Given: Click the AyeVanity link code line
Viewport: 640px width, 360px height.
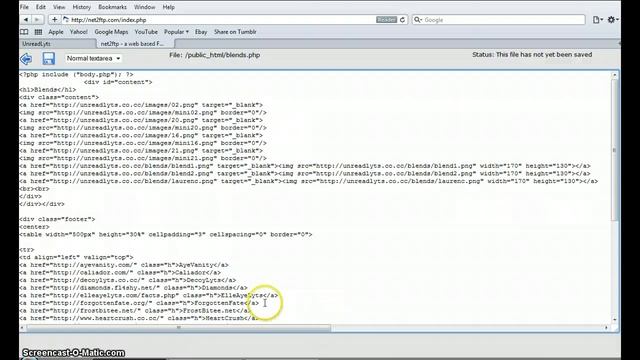Looking at the screenshot, I should [124, 265].
